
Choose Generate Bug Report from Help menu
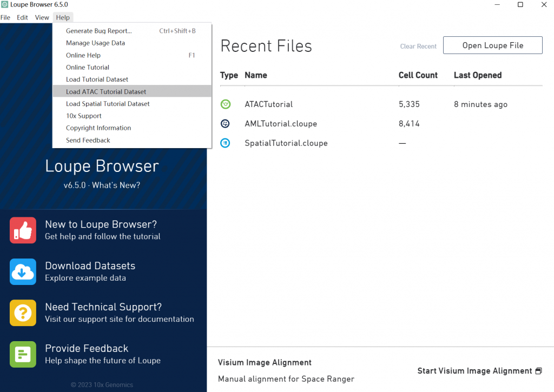pyautogui.click(x=99, y=31)
